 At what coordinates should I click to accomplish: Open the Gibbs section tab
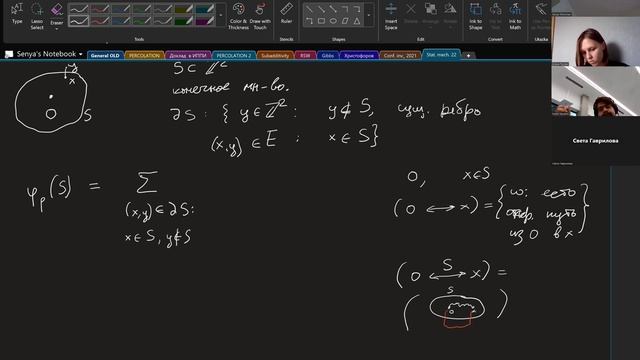tap(328, 56)
